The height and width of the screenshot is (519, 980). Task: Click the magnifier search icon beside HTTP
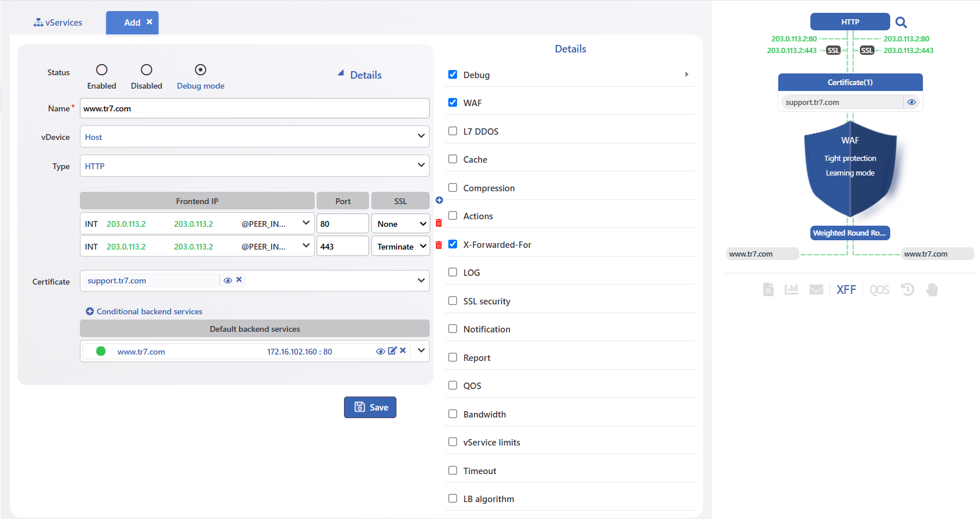pos(901,22)
